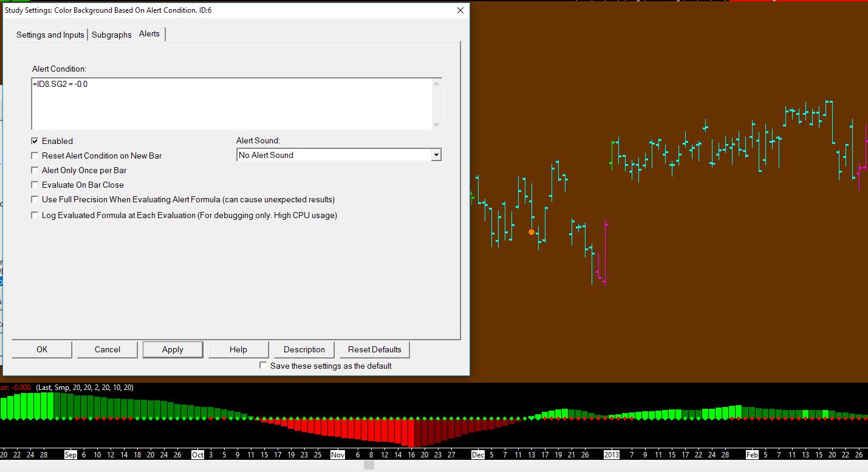This screenshot has height=472, width=868.
Task: Open the study Description button
Action: 304,349
